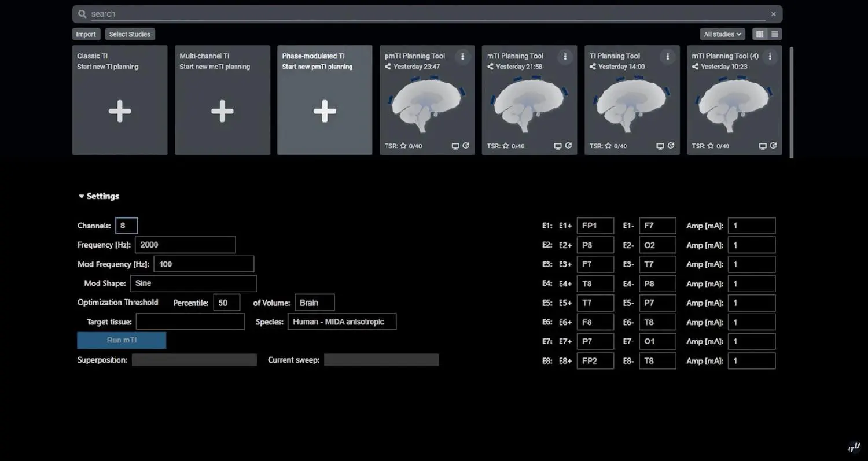Click the refresh icon on pmTI Planning Tool card
The image size is (868, 461).
(466, 146)
